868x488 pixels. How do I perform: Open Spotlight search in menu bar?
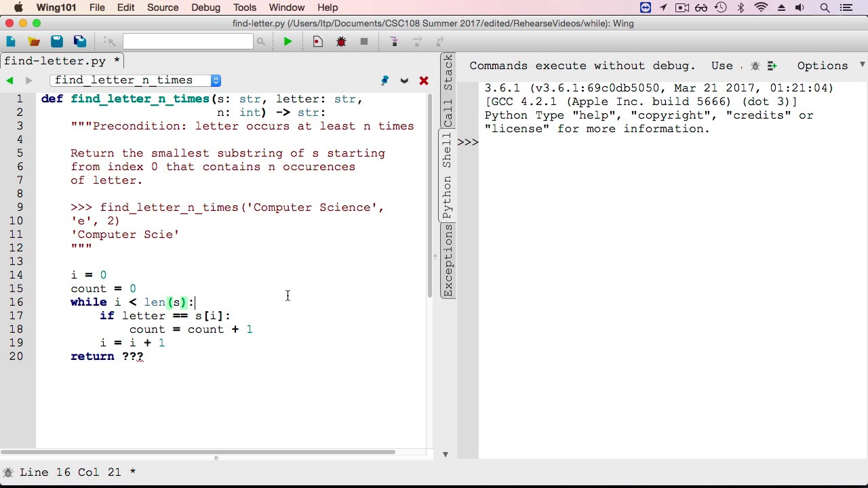point(825,7)
